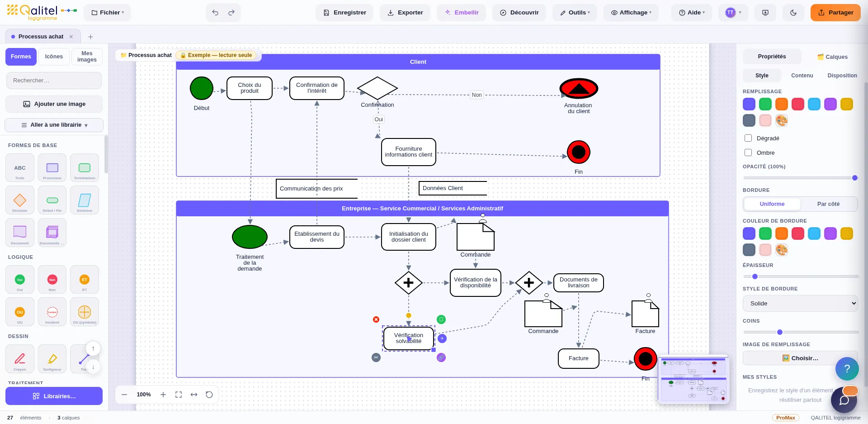This screenshot has height=424, width=868.
Task: Enable the Dégradé checkbox
Action: (748, 138)
